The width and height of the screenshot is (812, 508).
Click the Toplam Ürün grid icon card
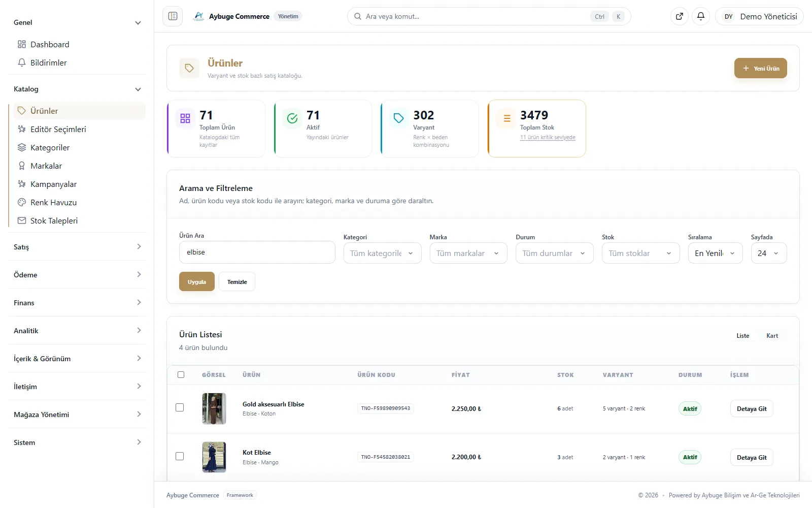pos(185,118)
